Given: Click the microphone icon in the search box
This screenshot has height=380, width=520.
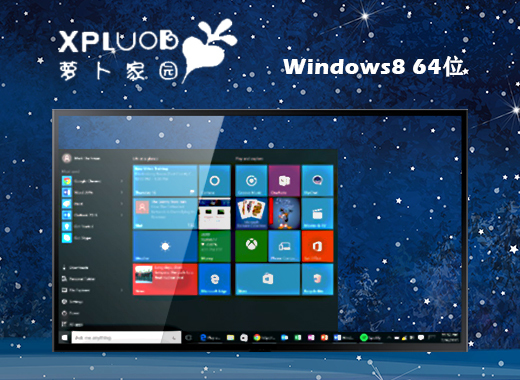Looking at the screenshot, I should (174, 338).
